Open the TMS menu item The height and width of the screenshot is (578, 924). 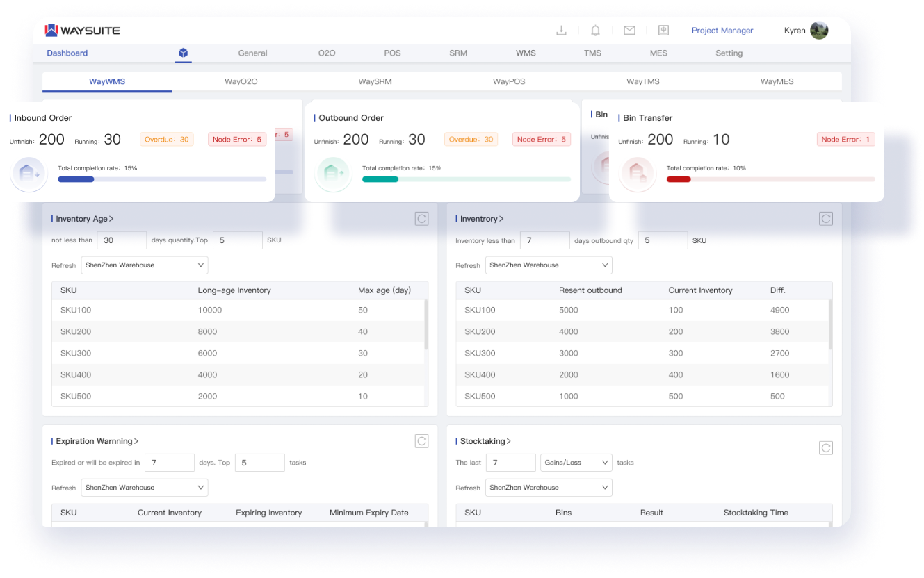pyautogui.click(x=592, y=53)
